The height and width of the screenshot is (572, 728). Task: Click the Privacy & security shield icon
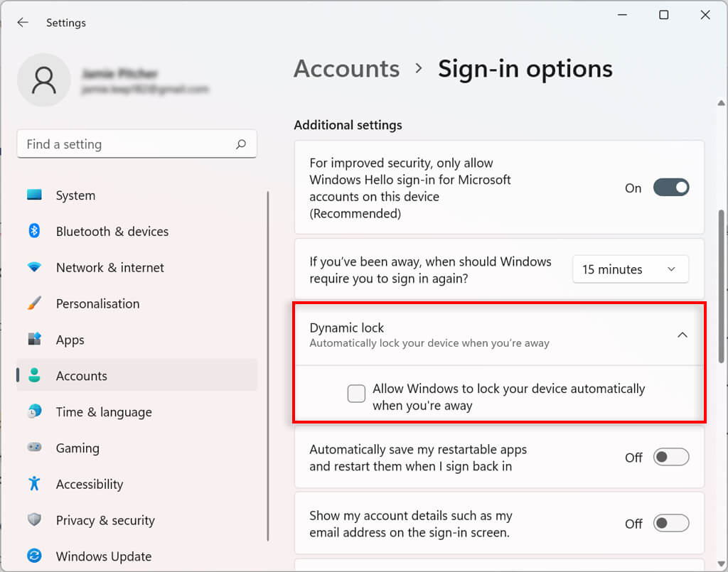(34, 520)
